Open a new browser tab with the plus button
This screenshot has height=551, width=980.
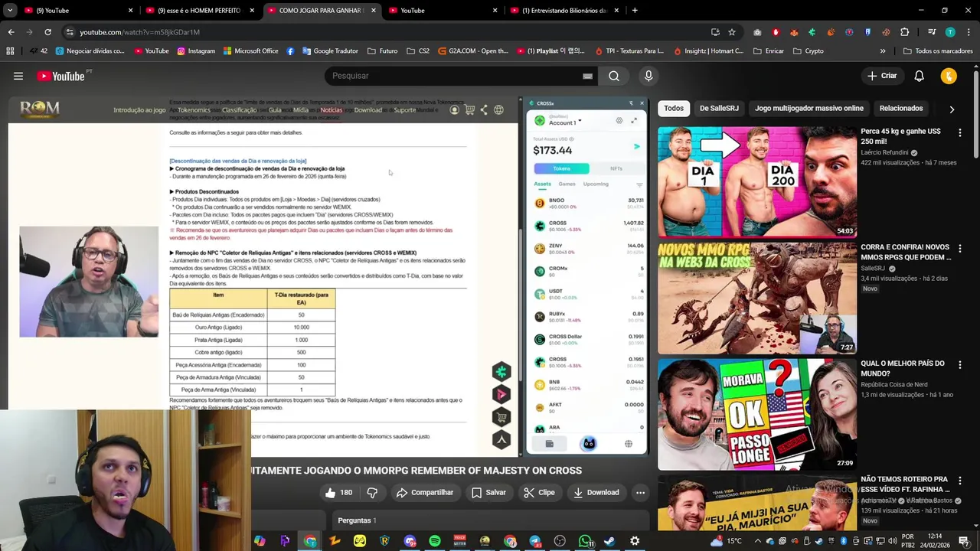pyautogui.click(x=635, y=11)
